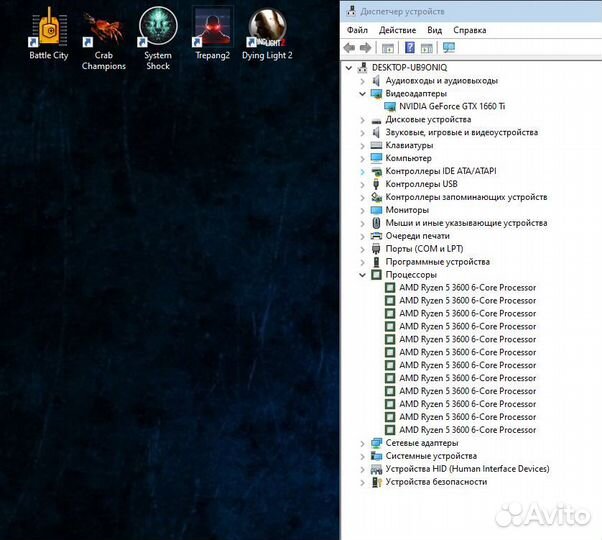Click the security key icon for Устройства безопасности
The width and height of the screenshot is (602, 540).
[x=377, y=482]
